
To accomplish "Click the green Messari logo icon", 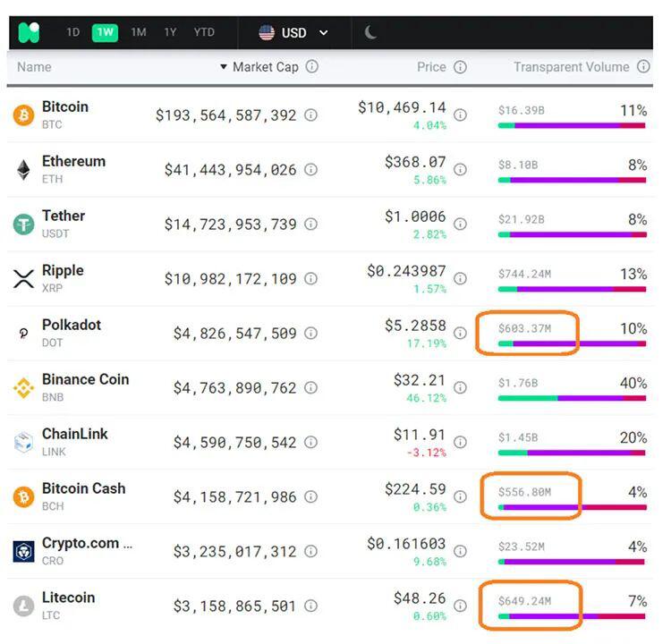I will pos(30,33).
